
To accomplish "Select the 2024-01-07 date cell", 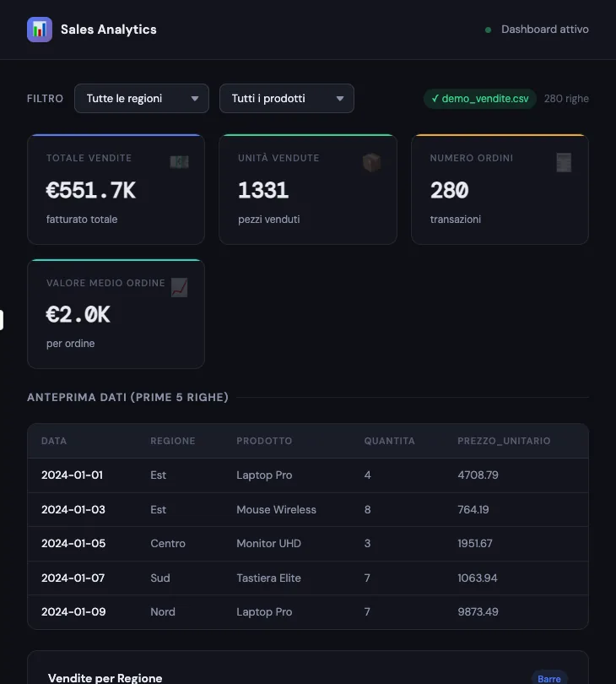I will click(73, 578).
